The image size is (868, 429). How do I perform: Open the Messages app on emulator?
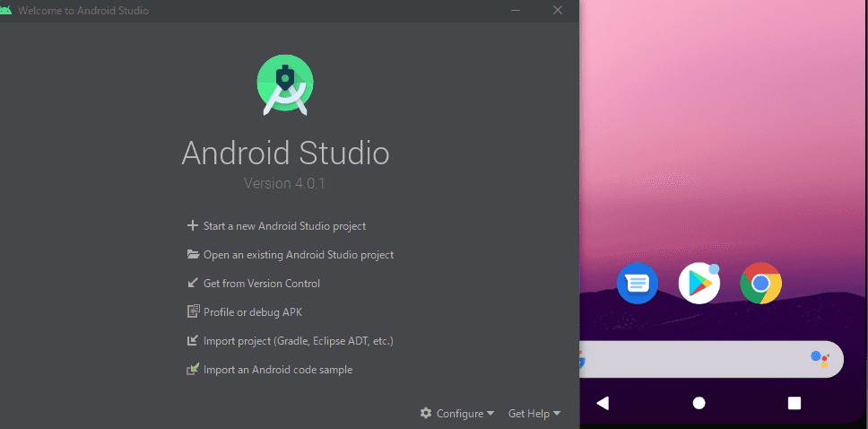(638, 285)
